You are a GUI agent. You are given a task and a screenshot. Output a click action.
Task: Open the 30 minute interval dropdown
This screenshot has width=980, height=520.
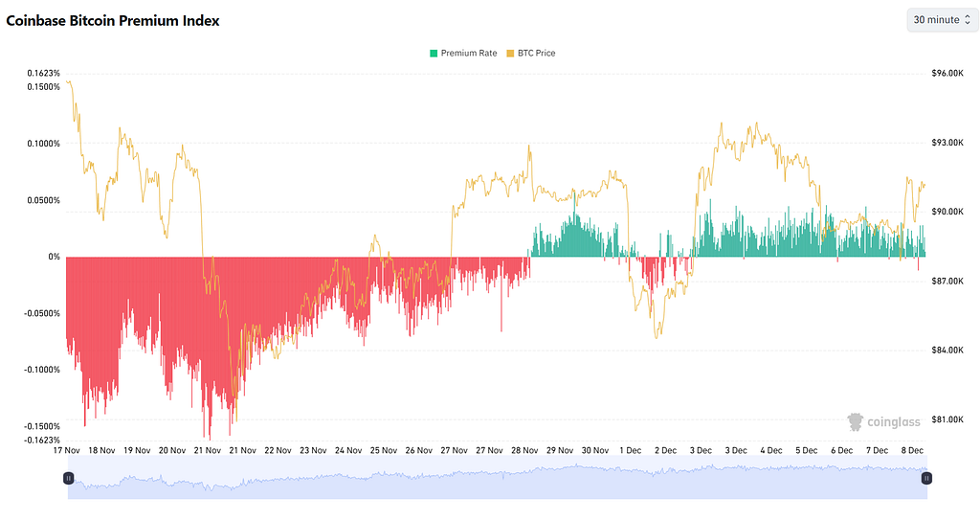point(942,20)
